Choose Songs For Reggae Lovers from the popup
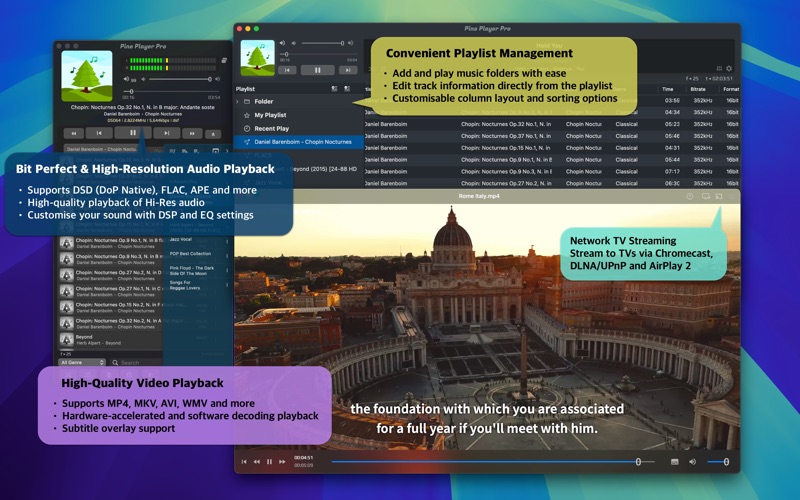800x500 pixels. click(x=185, y=285)
